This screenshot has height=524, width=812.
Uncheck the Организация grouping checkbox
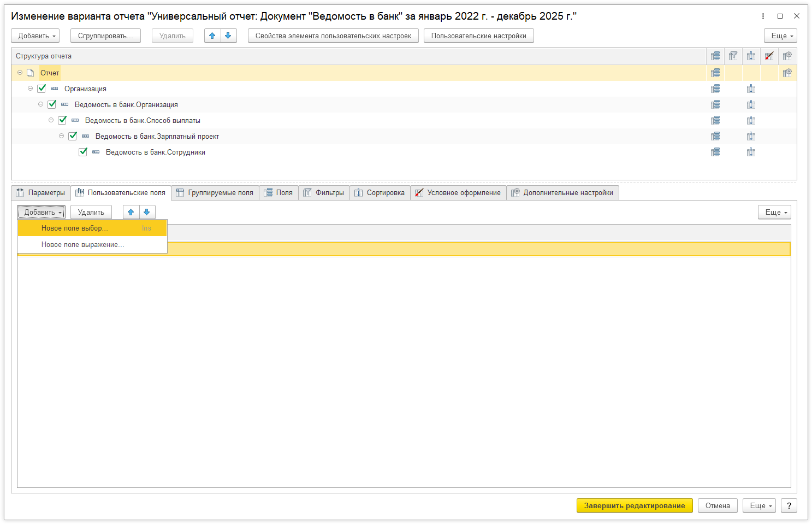click(42, 89)
